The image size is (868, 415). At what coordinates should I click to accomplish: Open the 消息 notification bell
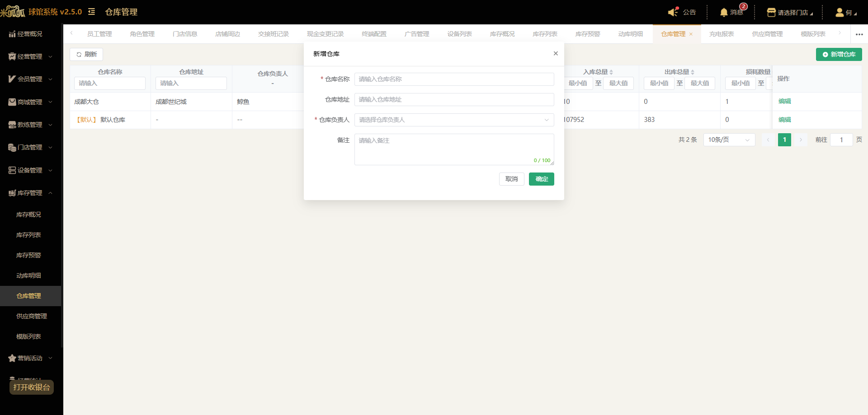[724, 12]
